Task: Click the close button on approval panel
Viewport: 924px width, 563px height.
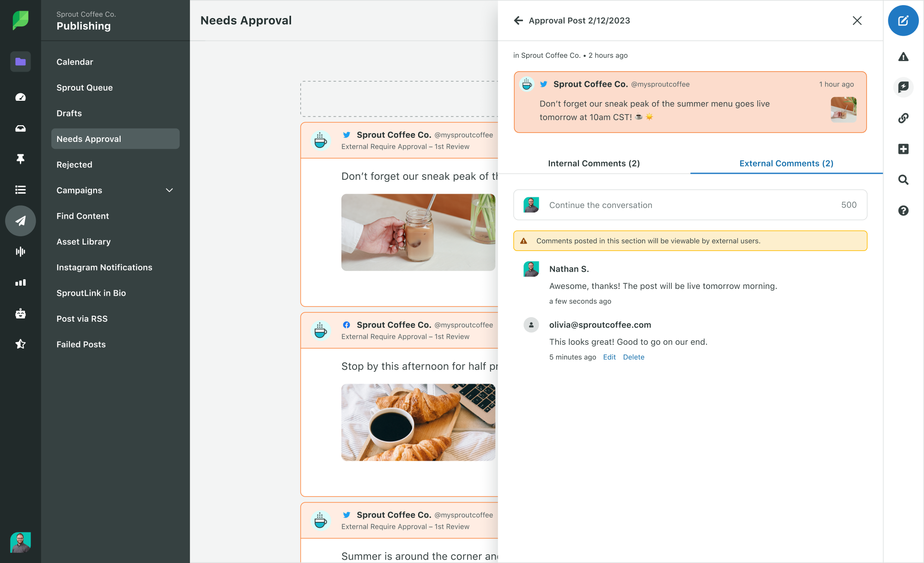Action: [857, 20]
